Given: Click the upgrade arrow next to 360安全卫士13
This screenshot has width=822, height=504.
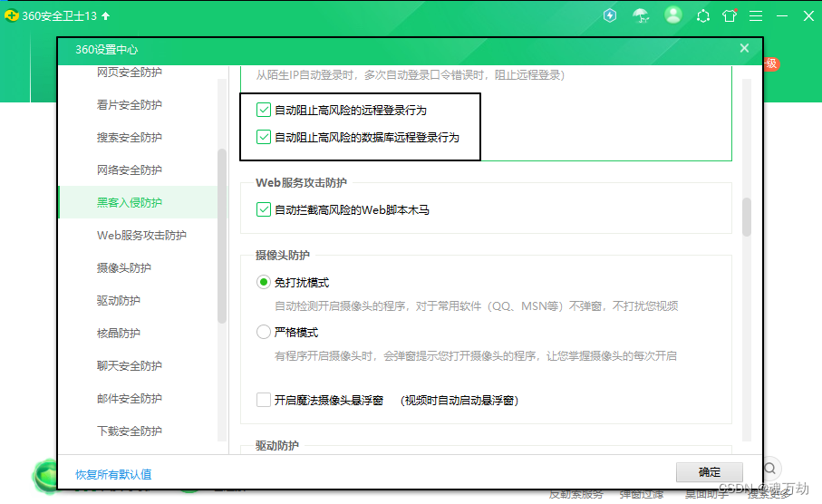Looking at the screenshot, I should [x=106, y=15].
